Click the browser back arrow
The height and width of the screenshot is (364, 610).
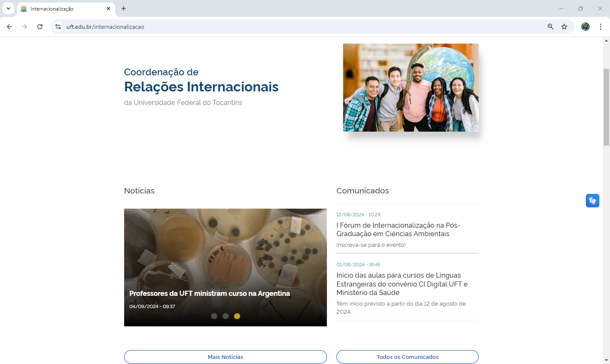click(x=9, y=27)
